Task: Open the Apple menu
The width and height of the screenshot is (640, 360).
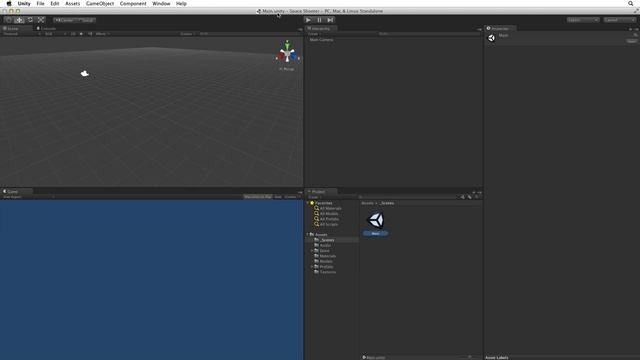Action: coord(9,4)
